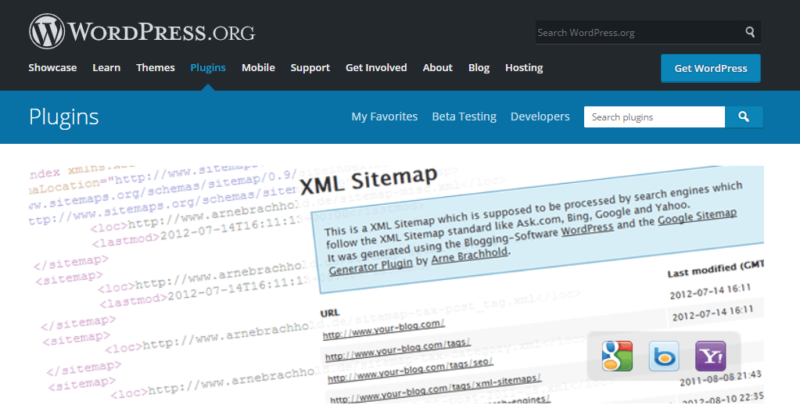Go to the Learn section
Image resolution: width=800 pixels, height=405 pixels.
[x=106, y=68]
